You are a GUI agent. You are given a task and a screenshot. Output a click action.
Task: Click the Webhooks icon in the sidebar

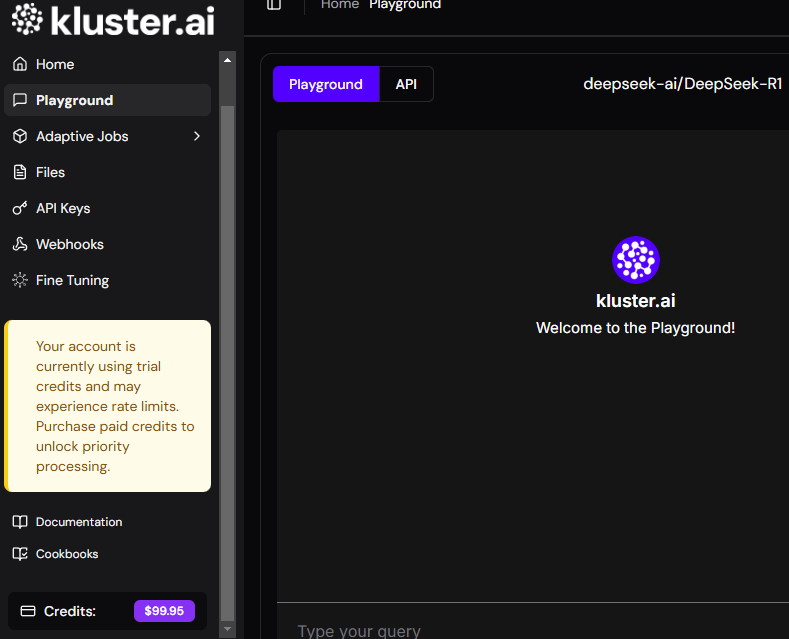click(20, 244)
